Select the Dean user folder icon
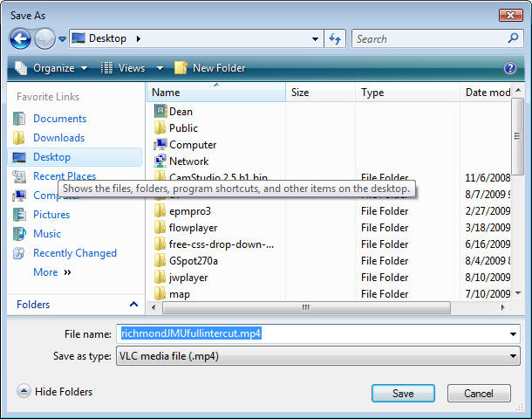 tap(160, 112)
